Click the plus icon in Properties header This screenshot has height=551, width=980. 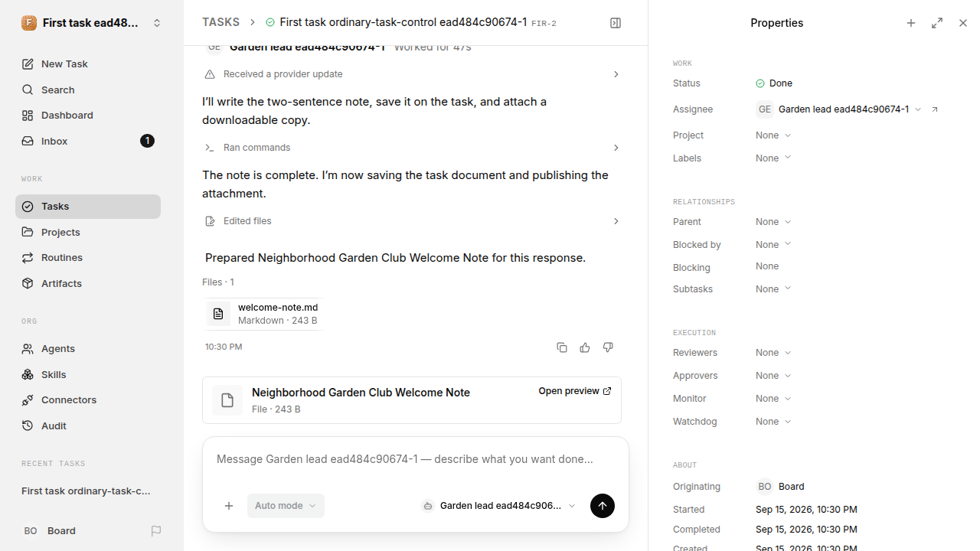(911, 23)
